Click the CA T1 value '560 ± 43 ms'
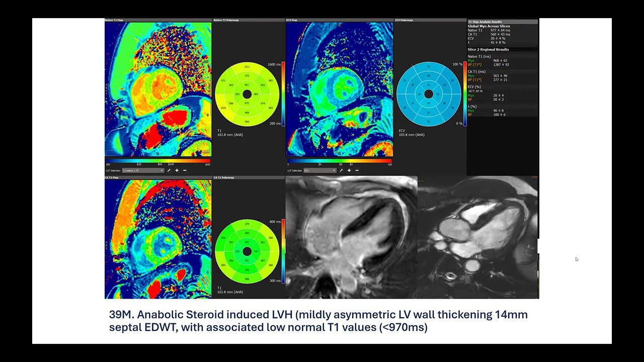The height and width of the screenshot is (362, 644). (500, 34)
